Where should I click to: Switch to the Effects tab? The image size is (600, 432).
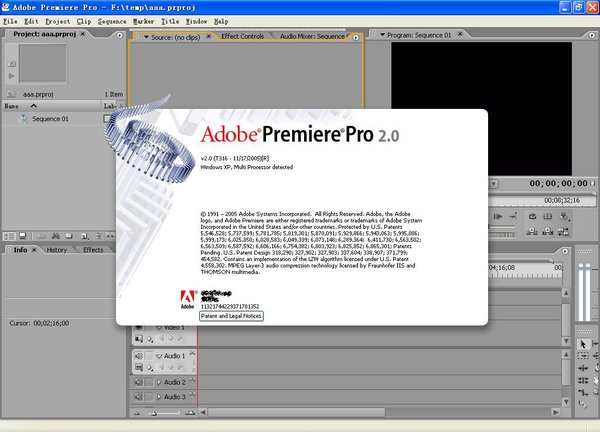click(93, 250)
